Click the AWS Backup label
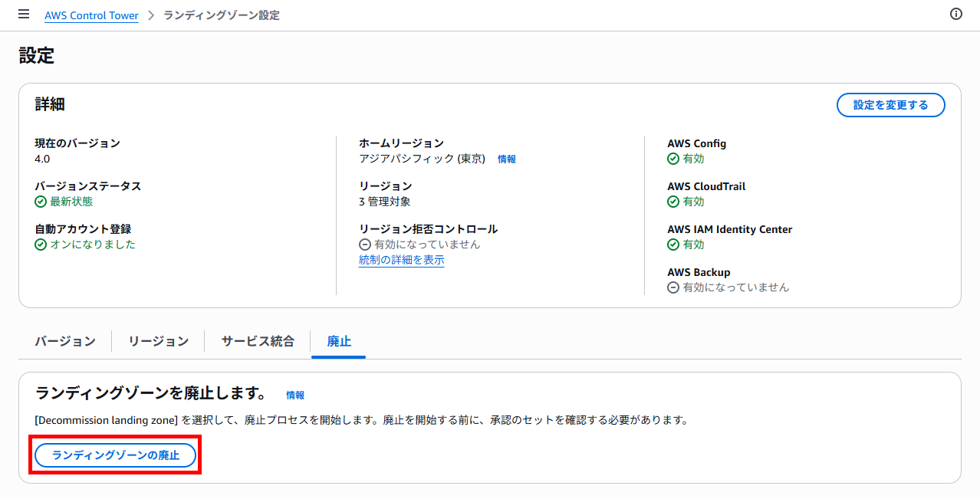Viewport: 980px width, 499px height. [699, 272]
